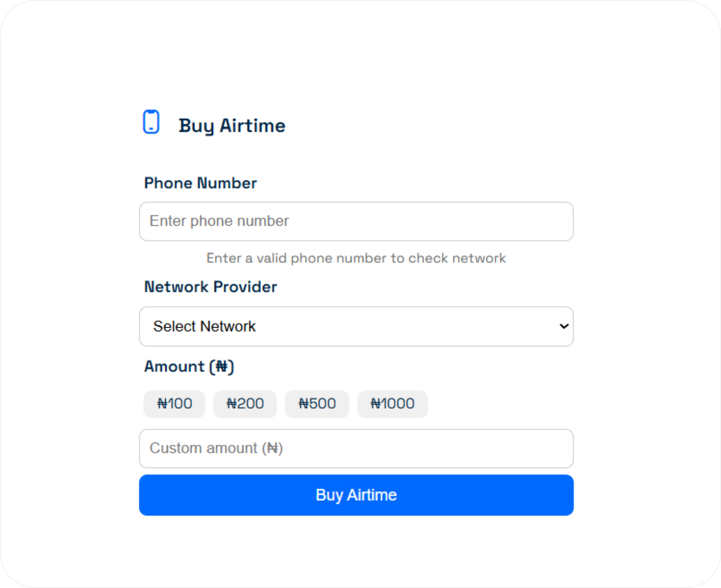The height and width of the screenshot is (588, 721).
Task: Click the 'Enter phone number' placeholder text
Action: click(x=219, y=221)
